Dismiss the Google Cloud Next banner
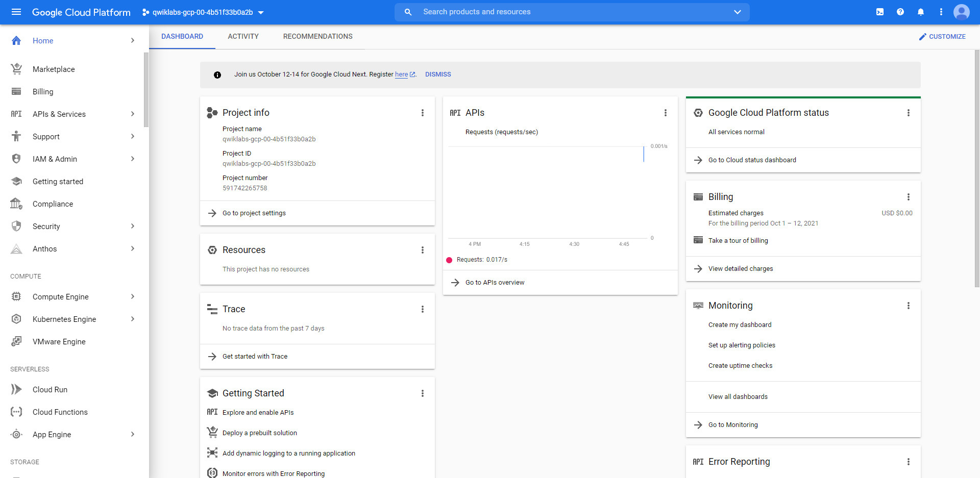 [437, 74]
